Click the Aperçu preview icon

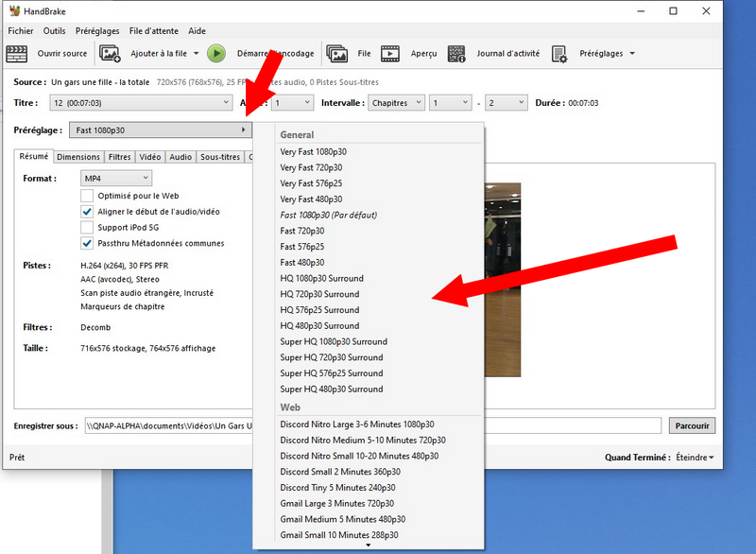(390, 54)
